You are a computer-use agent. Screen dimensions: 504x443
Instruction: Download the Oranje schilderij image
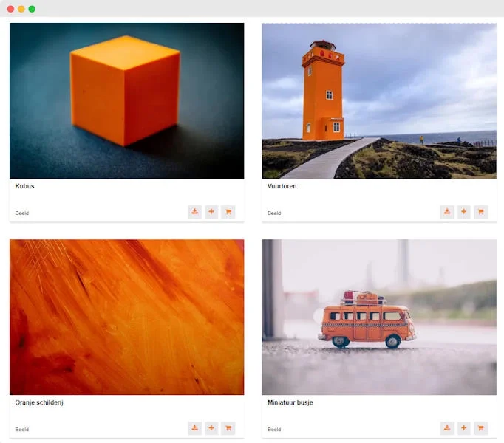(195, 428)
